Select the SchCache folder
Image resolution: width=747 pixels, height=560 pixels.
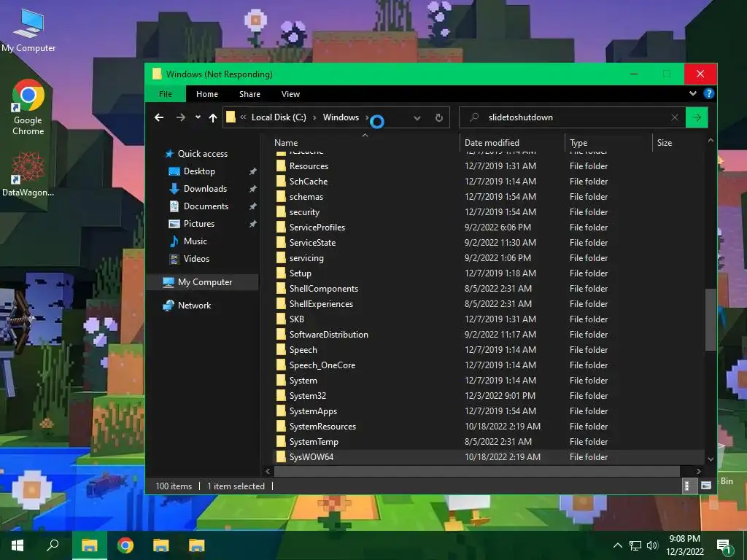coord(309,182)
